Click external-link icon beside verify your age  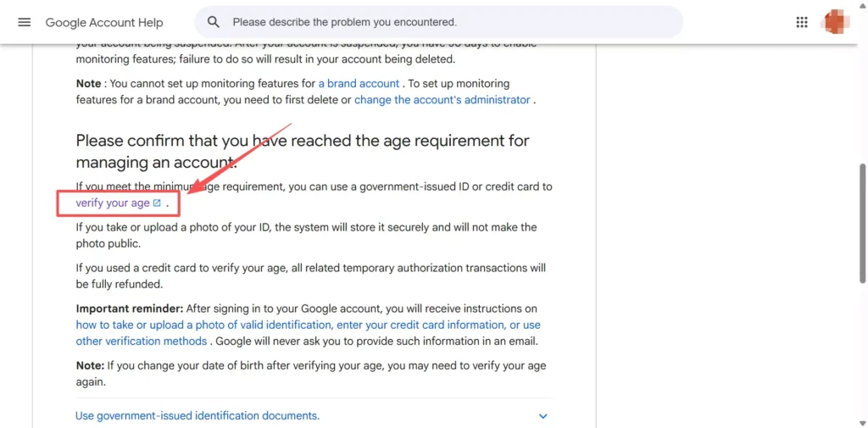click(157, 203)
